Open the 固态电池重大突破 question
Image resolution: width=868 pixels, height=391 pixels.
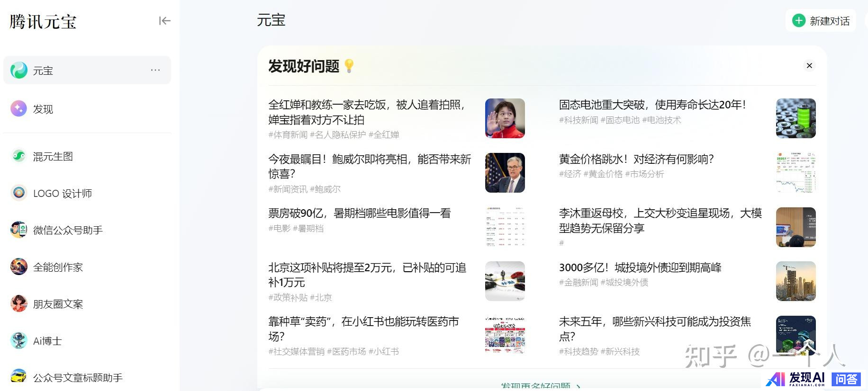pos(653,105)
